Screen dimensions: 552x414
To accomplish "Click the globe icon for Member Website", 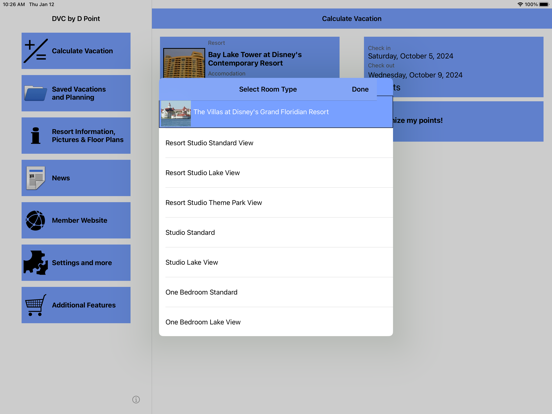I will coord(36,220).
